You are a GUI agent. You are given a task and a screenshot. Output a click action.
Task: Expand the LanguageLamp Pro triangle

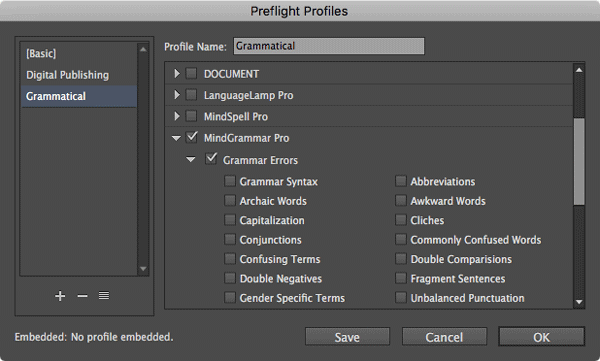[x=176, y=95]
